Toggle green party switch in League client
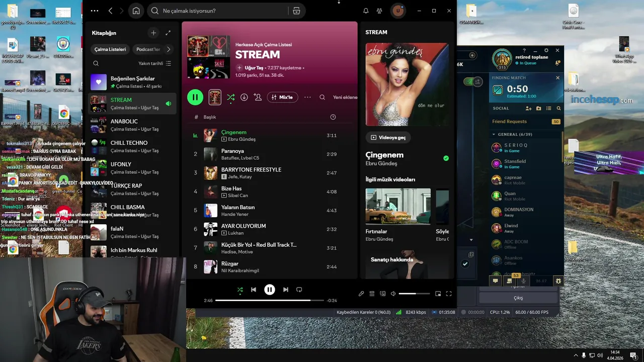This screenshot has height=362, width=644. 473,81
